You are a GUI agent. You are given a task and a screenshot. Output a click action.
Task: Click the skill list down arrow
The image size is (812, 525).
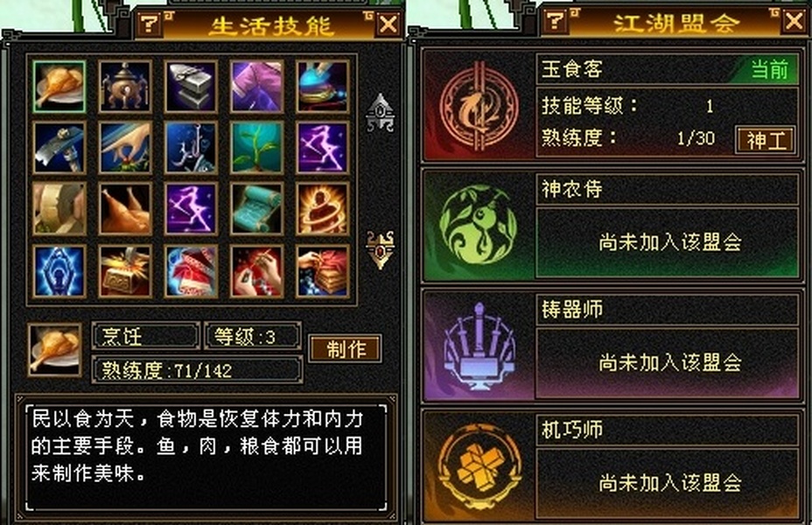(380, 250)
